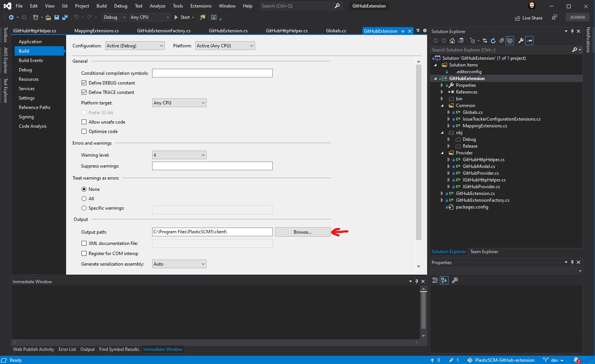The image size is (595, 364).
Task: Check Register for COM interop
Action: point(84,253)
